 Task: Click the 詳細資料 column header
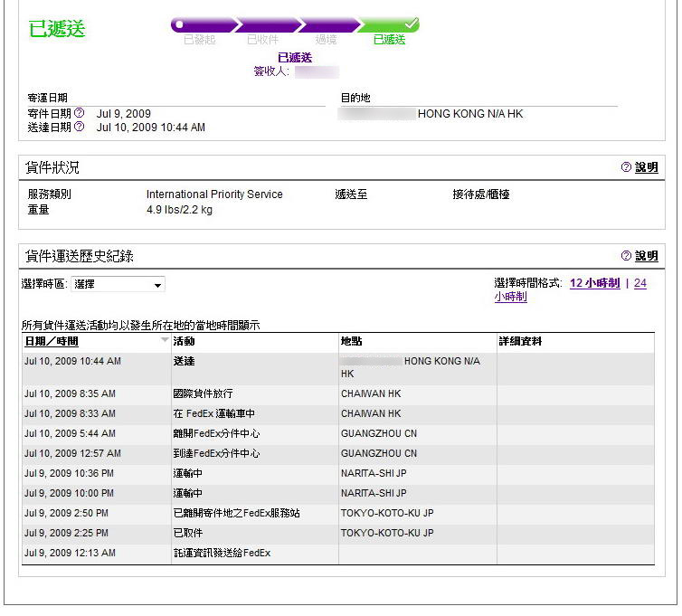[520, 342]
